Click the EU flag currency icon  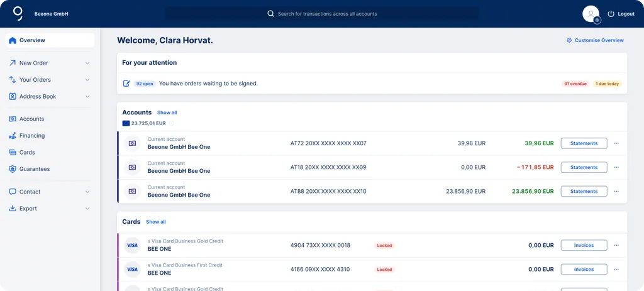pos(126,123)
